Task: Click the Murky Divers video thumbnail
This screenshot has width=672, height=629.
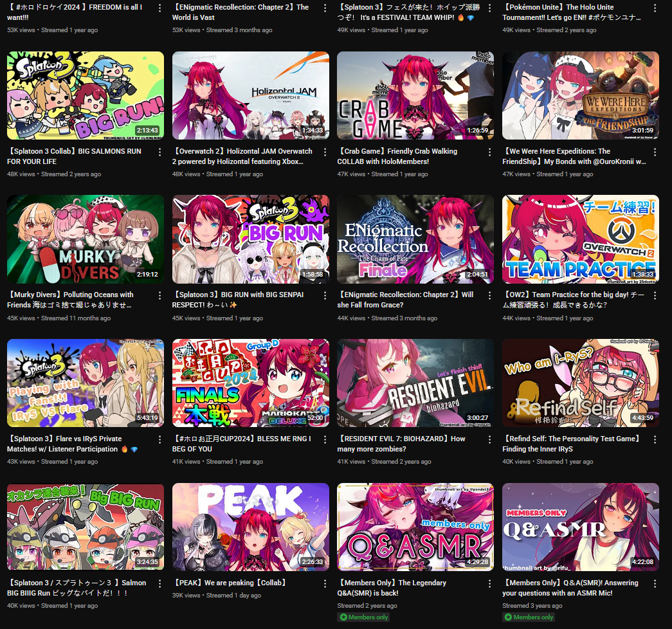Action: pos(86,239)
